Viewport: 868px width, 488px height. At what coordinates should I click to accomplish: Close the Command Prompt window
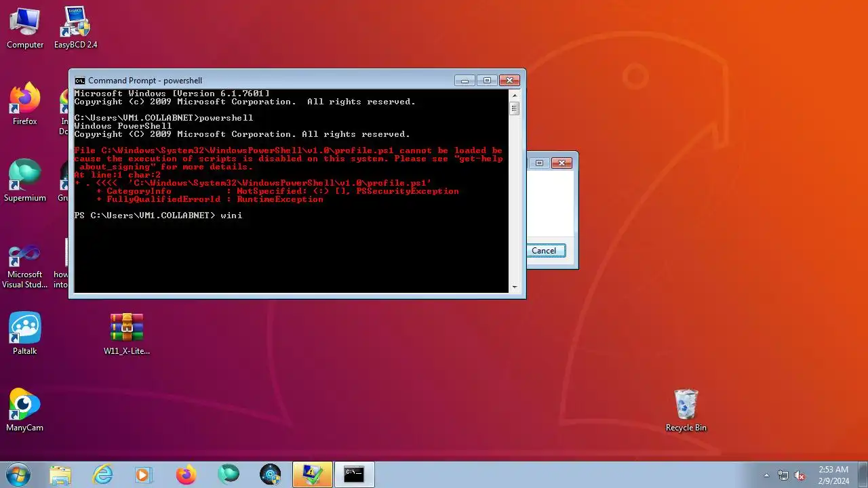pos(509,80)
